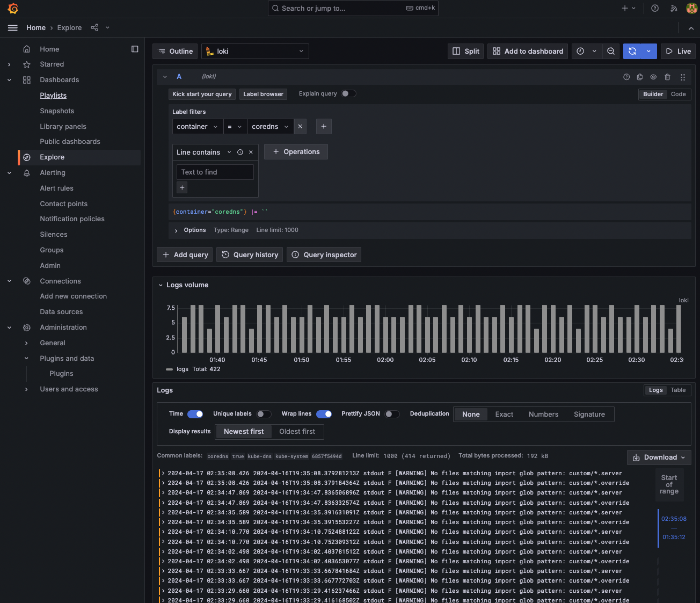
Task: Switch to the Code editor tab
Action: pyautogui.click(x=678, y=94)
